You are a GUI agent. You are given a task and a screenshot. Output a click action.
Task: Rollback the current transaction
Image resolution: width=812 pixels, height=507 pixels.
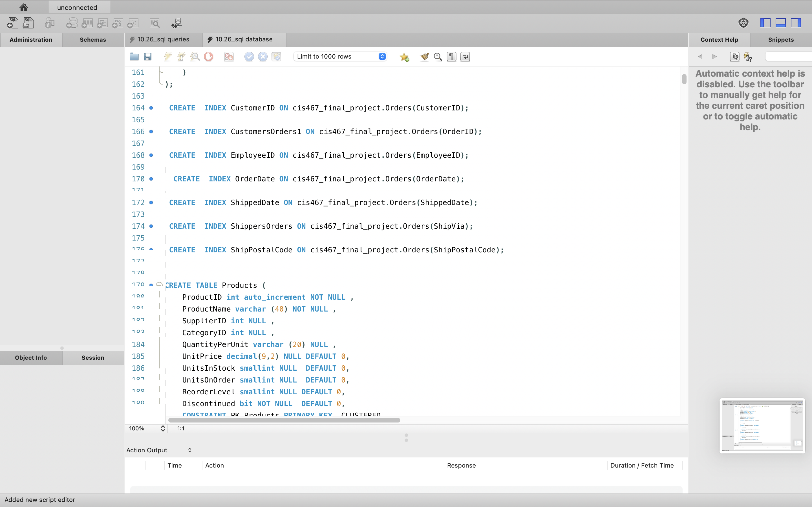(x=263, y=57)
